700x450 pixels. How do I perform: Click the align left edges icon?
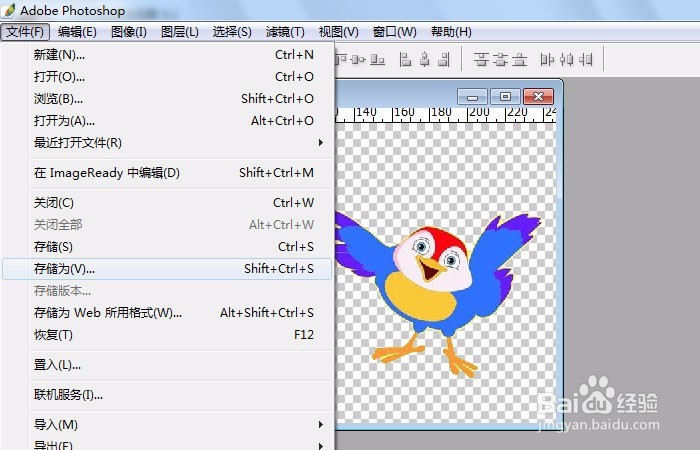pyautogui.click(x=405, y=59)
